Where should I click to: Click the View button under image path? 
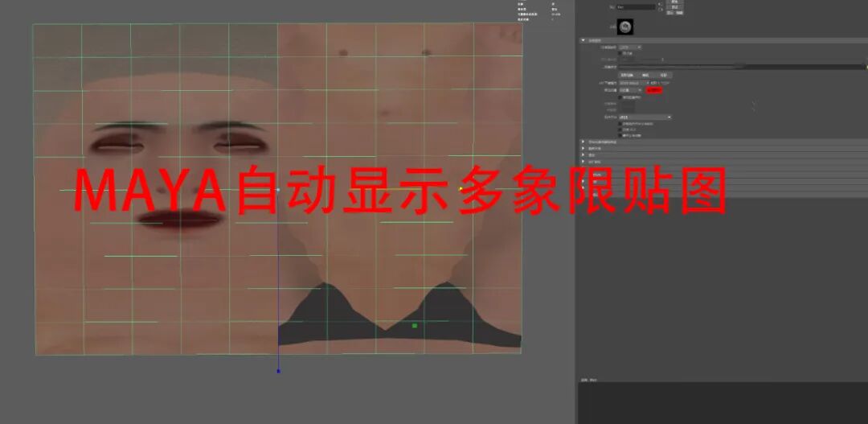click(664, 75)
